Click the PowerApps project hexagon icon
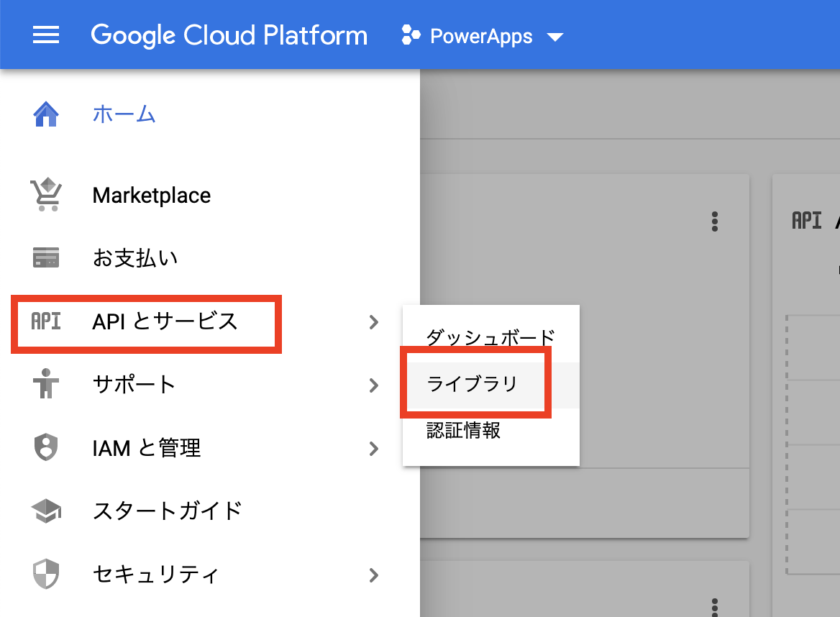The image size is (840, 617). 411,35
